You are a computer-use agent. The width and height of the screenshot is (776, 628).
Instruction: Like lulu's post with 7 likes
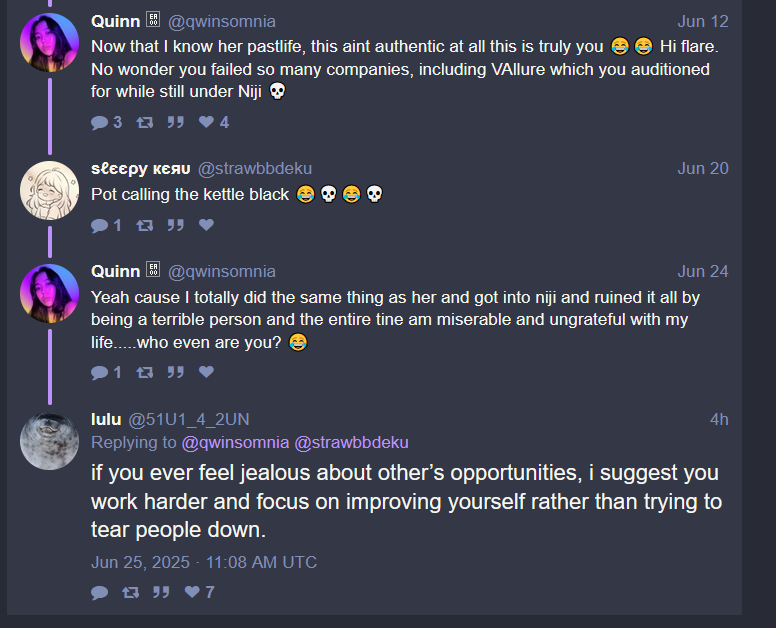(199, 592)
